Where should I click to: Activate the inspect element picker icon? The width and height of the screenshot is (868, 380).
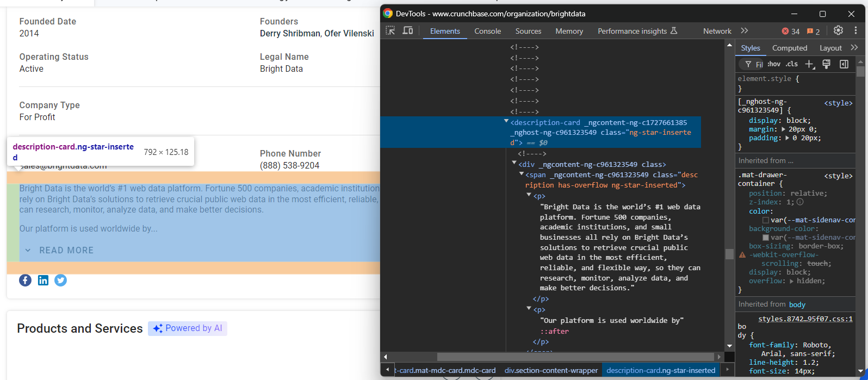pos(390,30)
